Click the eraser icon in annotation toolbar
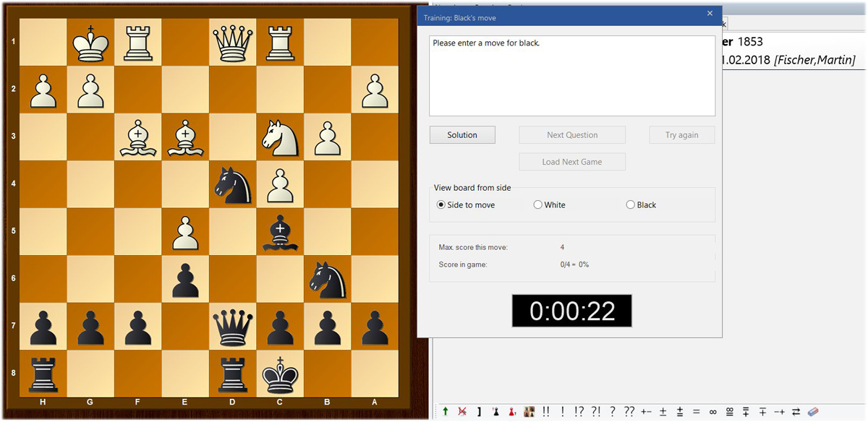Viewport: 868px width, 422px height. [812, 411]
